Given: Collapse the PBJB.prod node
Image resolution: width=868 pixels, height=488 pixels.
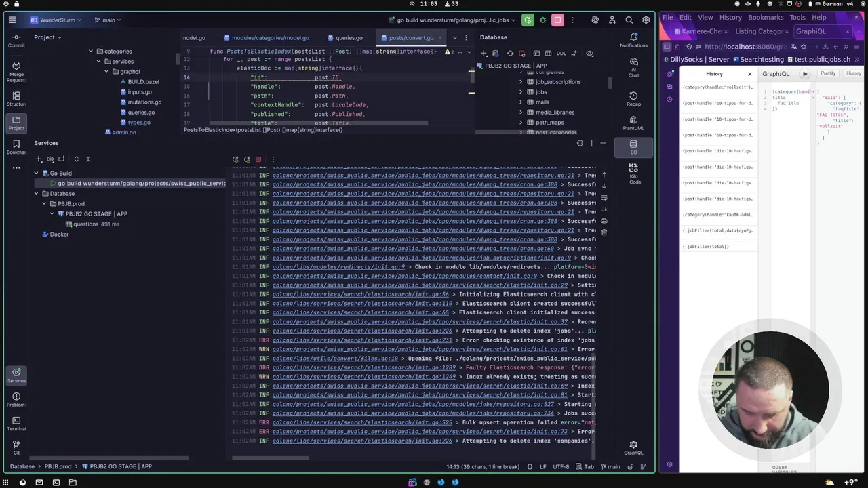Looking at the screenshot, I should [44, 204].
